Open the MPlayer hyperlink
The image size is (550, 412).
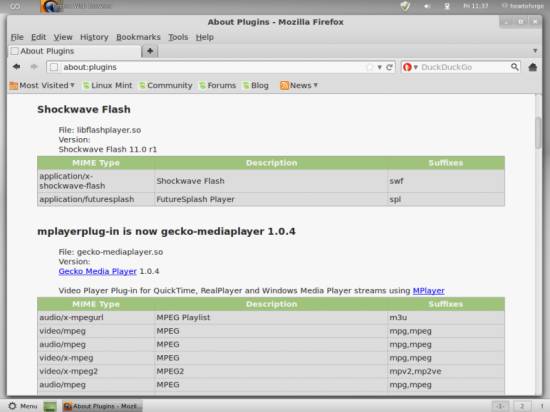pos(429,291)
